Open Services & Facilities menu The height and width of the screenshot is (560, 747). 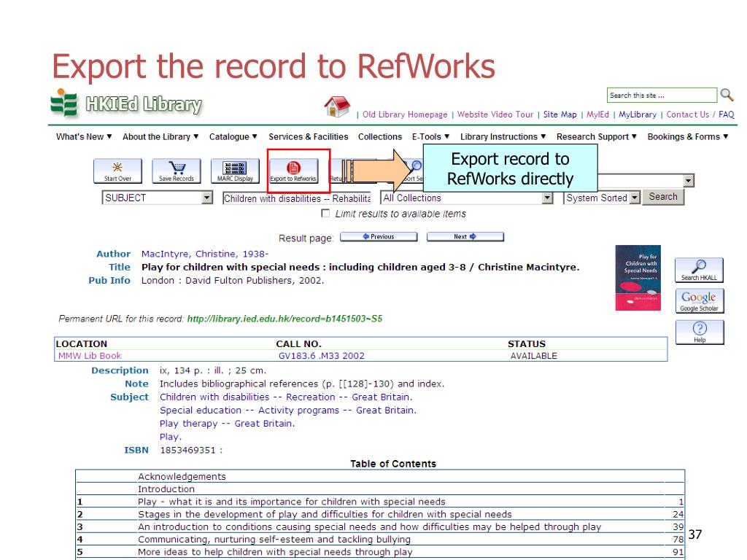309,136
